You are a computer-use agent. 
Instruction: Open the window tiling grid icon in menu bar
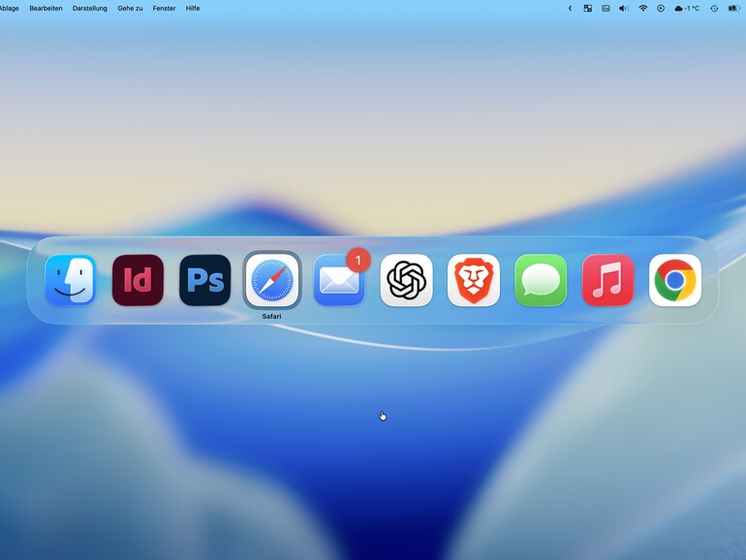tap(588, 8)
